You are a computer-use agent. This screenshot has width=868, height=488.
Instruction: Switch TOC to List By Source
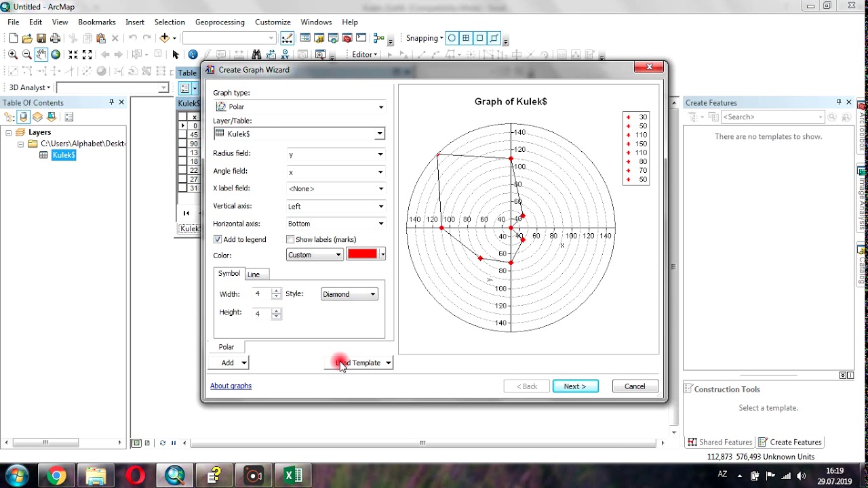tap(23, 117)
